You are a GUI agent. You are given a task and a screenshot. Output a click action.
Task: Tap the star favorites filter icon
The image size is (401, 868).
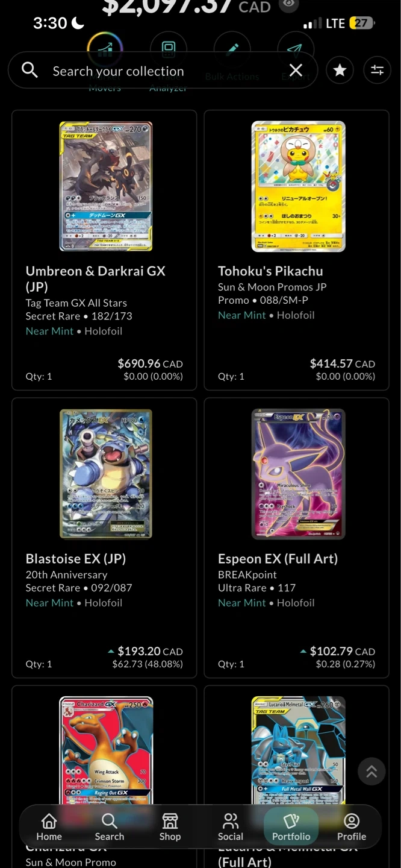point(340,71)
